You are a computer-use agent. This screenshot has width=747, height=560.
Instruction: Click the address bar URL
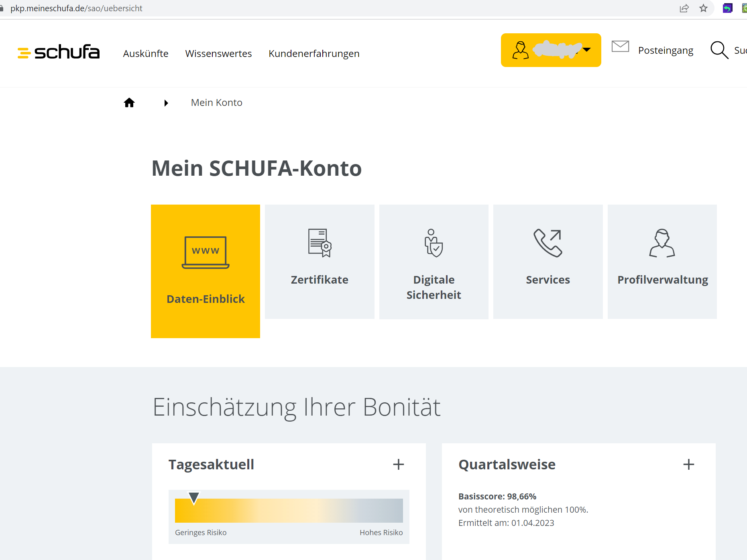point(76,8)
